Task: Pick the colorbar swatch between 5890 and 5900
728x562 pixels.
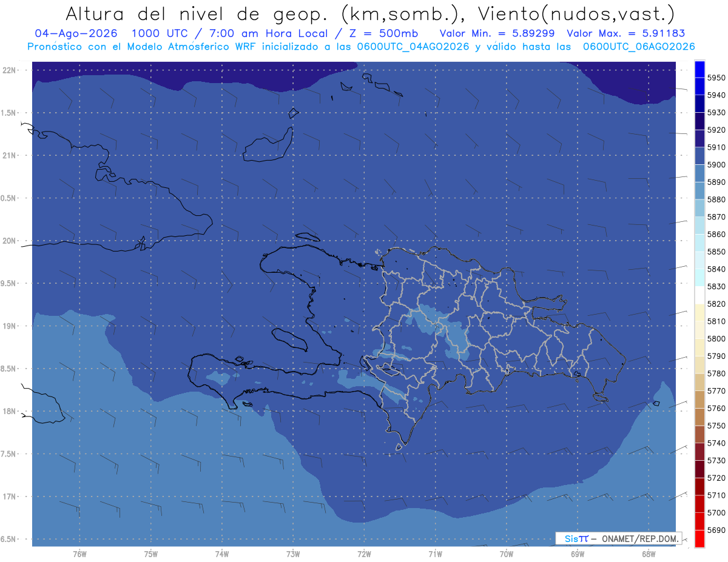Action: click(x=699, y=173)
